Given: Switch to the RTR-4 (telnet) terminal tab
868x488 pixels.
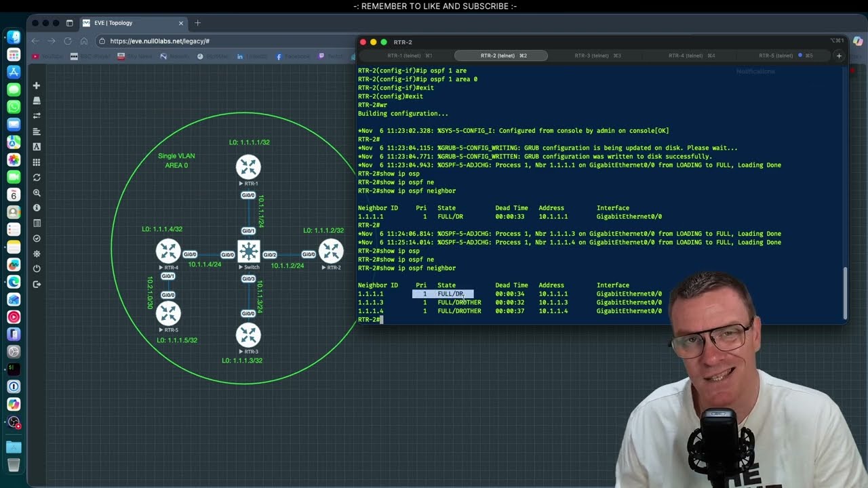Looking at the screenshot, I should (x=692, y=56).
